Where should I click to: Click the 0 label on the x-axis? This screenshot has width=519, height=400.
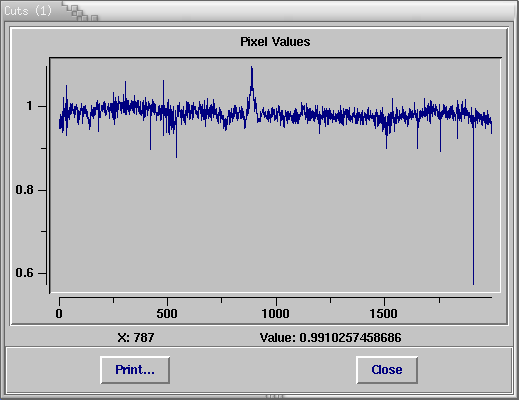tap(59, 314)
